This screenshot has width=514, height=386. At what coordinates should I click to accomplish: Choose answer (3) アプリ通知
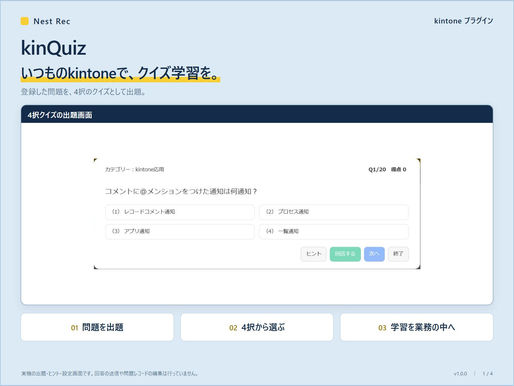pyautogui.click(x=180, y=231)
